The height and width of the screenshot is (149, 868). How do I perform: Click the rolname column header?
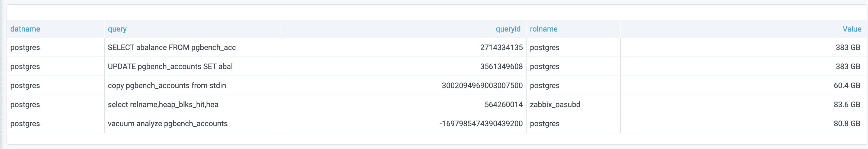click(544, 29)
